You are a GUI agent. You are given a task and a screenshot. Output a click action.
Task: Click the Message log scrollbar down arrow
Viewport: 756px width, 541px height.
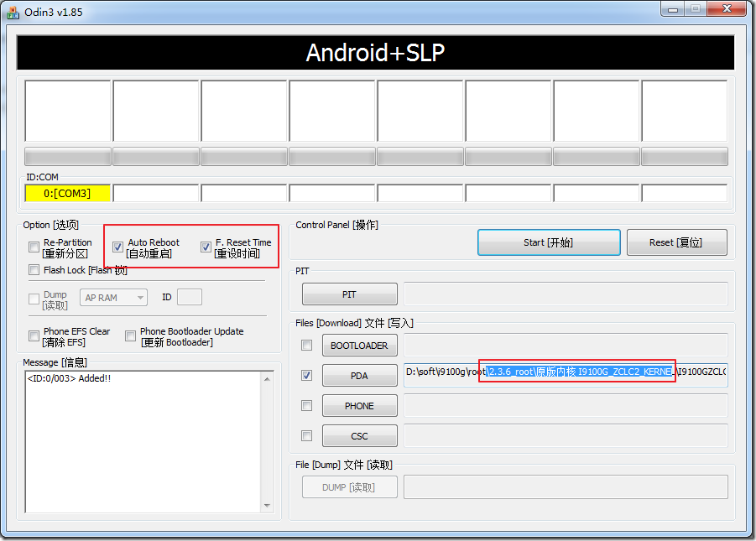267,506
